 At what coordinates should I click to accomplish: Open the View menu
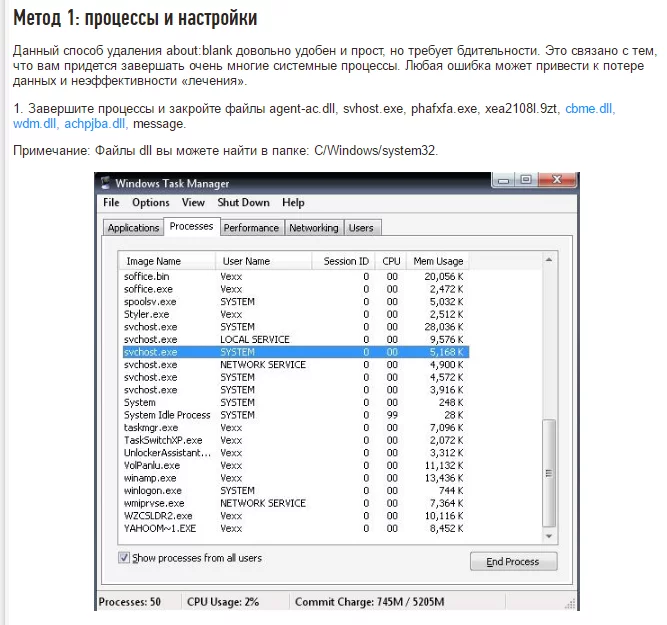[193, 203]
